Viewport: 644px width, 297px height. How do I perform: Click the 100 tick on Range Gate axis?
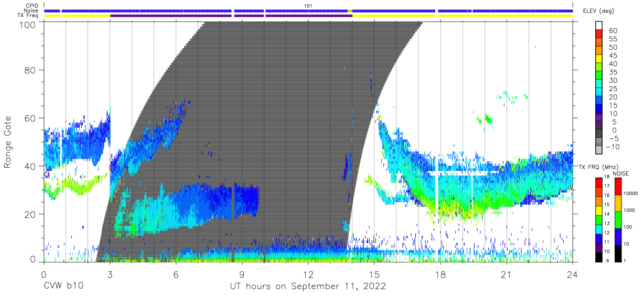click(x=28, y=25)
